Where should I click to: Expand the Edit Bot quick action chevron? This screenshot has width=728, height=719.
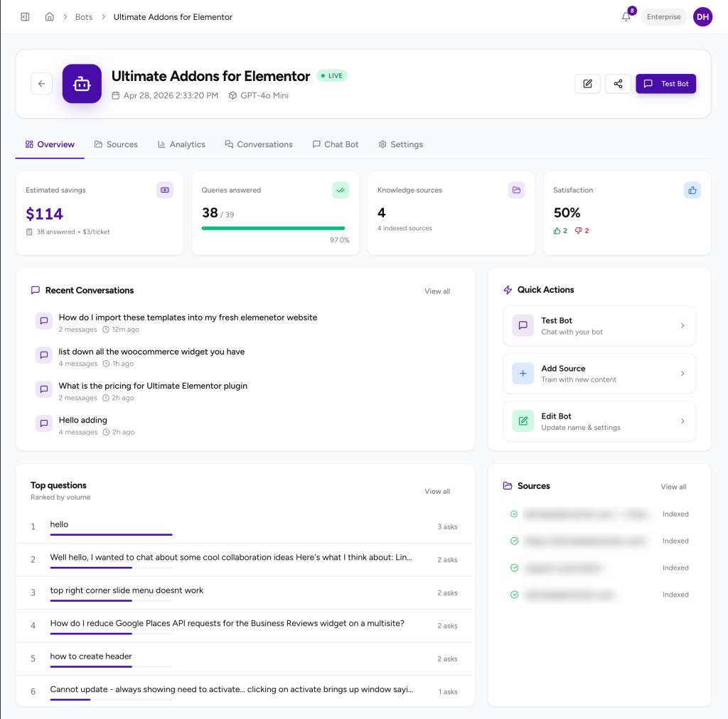[x=682, y=421]
